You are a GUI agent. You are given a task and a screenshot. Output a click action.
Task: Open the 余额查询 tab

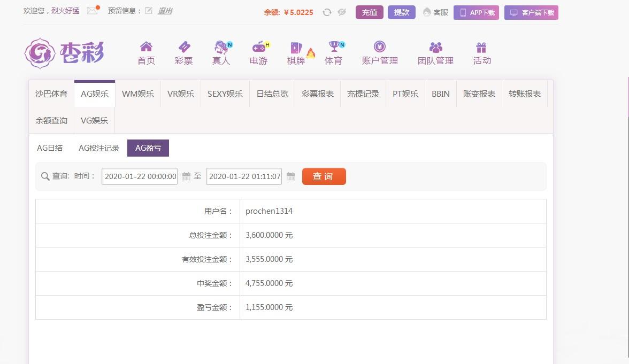pyautogui.click(x=51, y=121)
